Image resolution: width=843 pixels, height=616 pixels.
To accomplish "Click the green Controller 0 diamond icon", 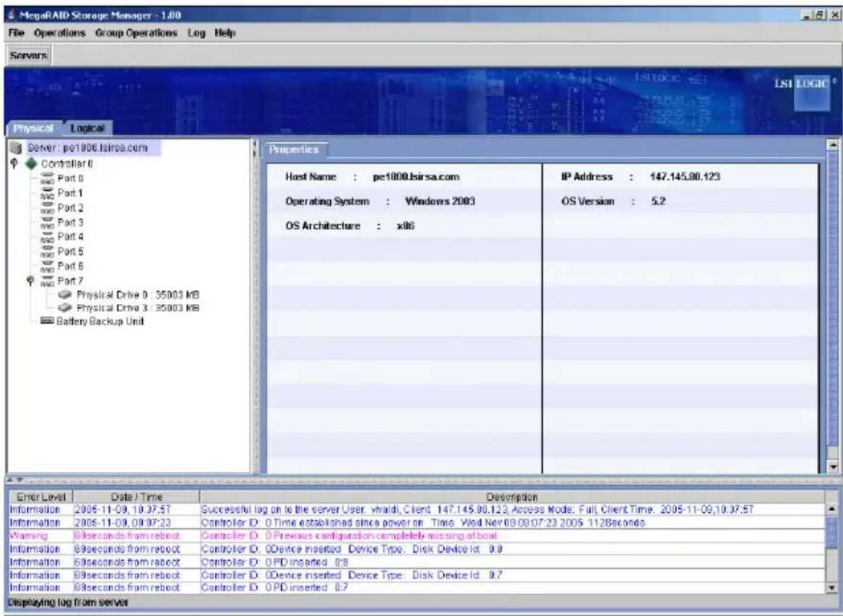I will (x=32, y=164).
